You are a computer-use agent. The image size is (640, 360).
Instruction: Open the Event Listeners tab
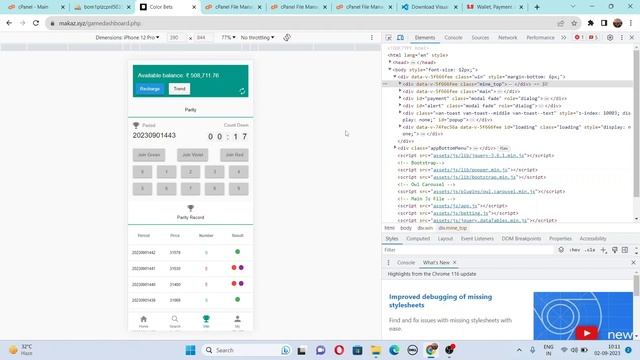(477, 238)
